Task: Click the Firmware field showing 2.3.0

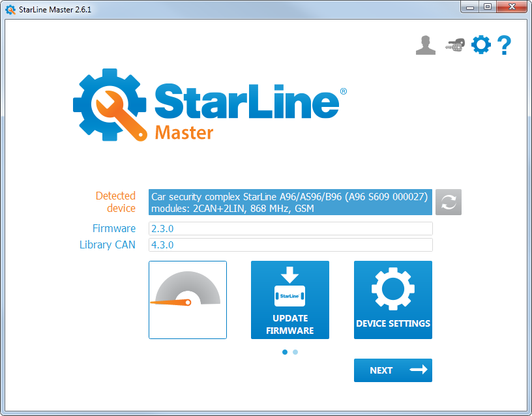Action: tap(290, 228)
